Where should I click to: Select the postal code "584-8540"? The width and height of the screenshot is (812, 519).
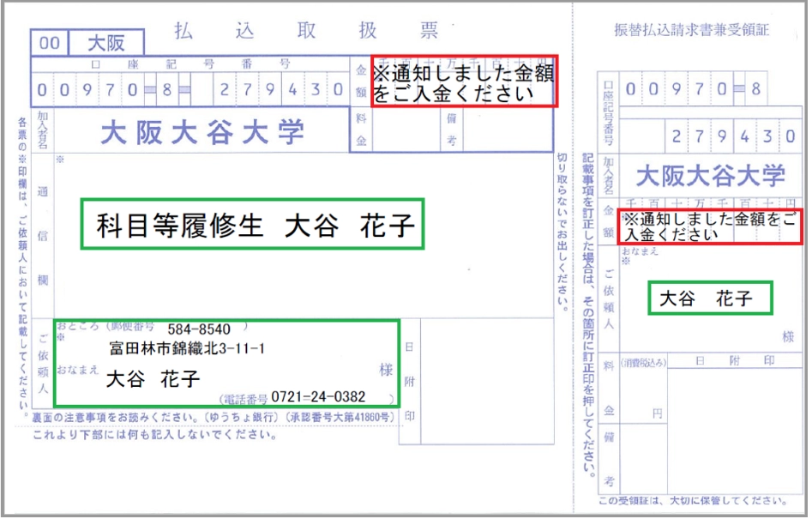pos(199,329)
